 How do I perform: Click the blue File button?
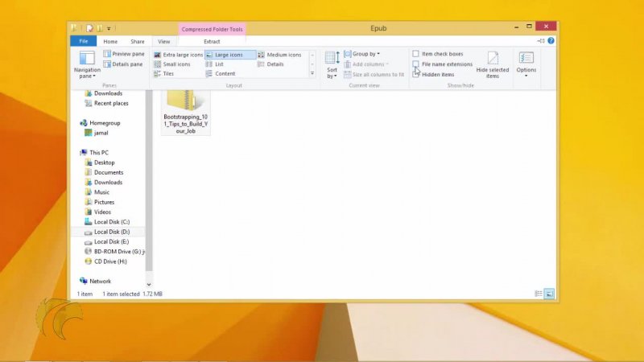[x=83, y=41]
